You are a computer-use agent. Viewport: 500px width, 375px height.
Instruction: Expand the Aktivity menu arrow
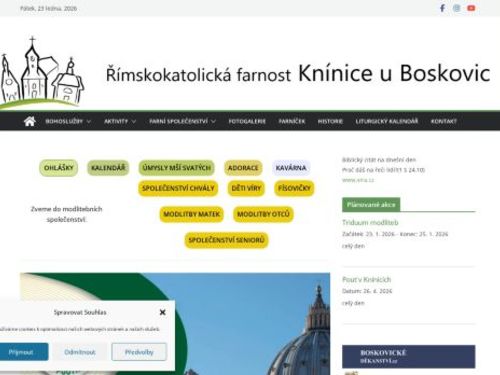[134, 121]
